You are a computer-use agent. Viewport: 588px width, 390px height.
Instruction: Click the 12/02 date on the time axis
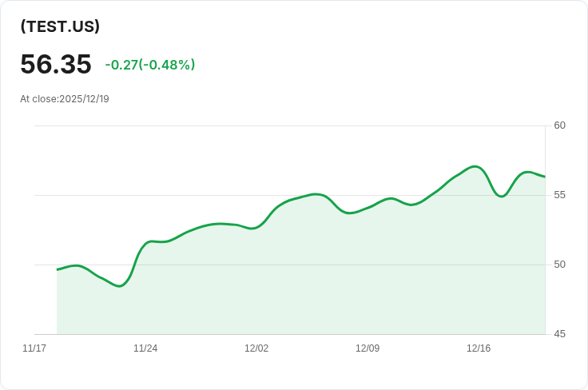point(256,348)
